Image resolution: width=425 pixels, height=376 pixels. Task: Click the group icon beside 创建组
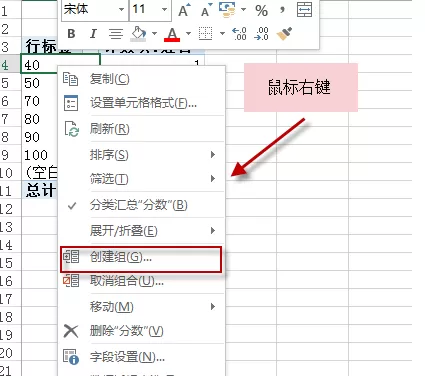[x=71, y=257]
